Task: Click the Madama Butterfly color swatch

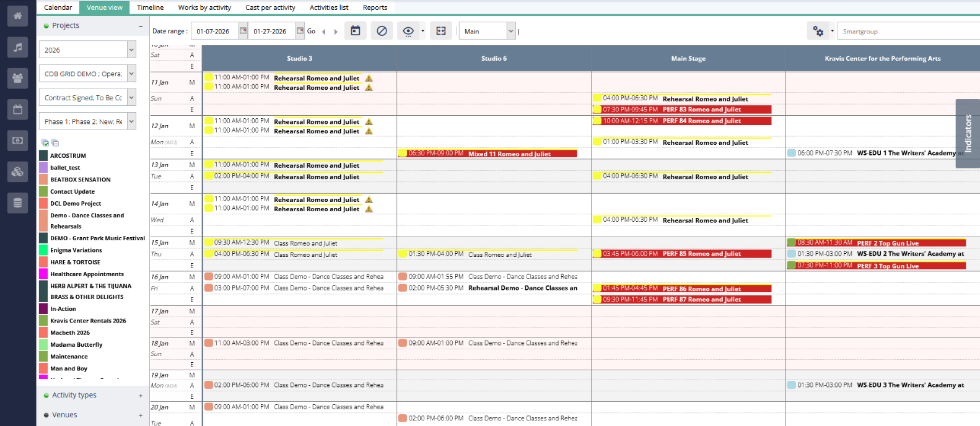Action: coord(43,345)
